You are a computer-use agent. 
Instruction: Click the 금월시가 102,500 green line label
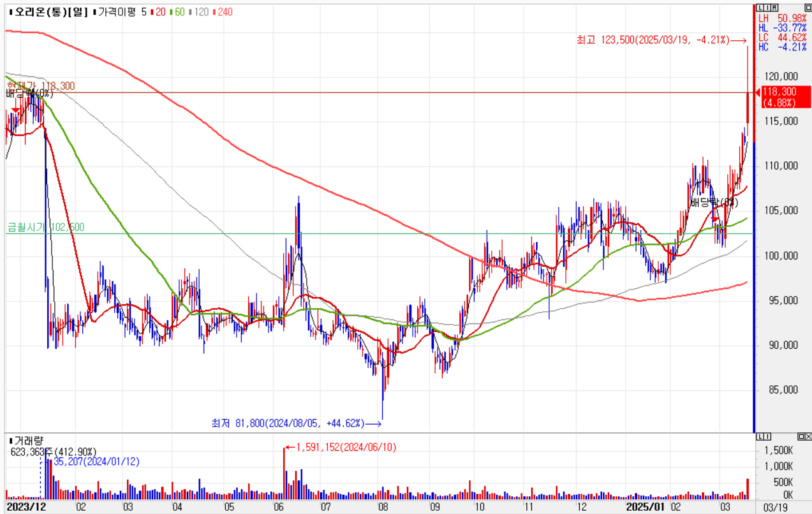click(x=45, y=227)
